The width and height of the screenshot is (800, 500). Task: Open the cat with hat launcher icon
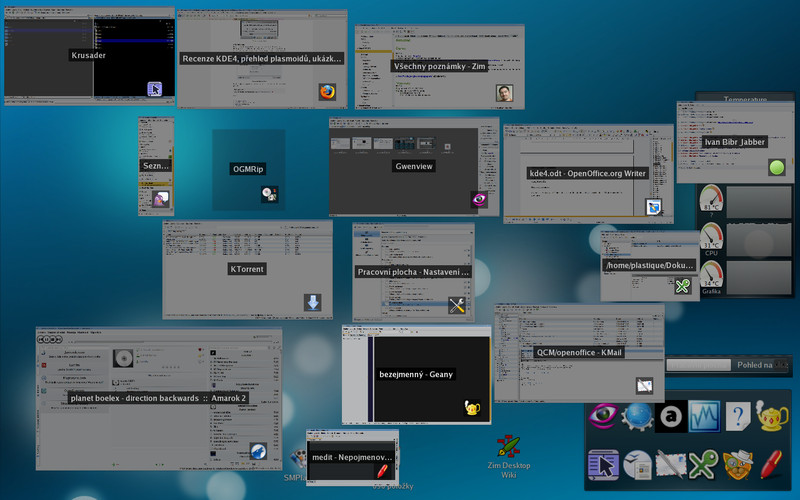738,464
